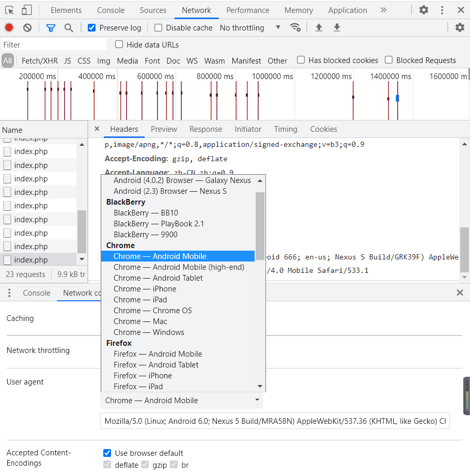Click the blue marker in timeline overview
Image resolution: width=470 pixels, height=476 pixels.
[398, 98]
